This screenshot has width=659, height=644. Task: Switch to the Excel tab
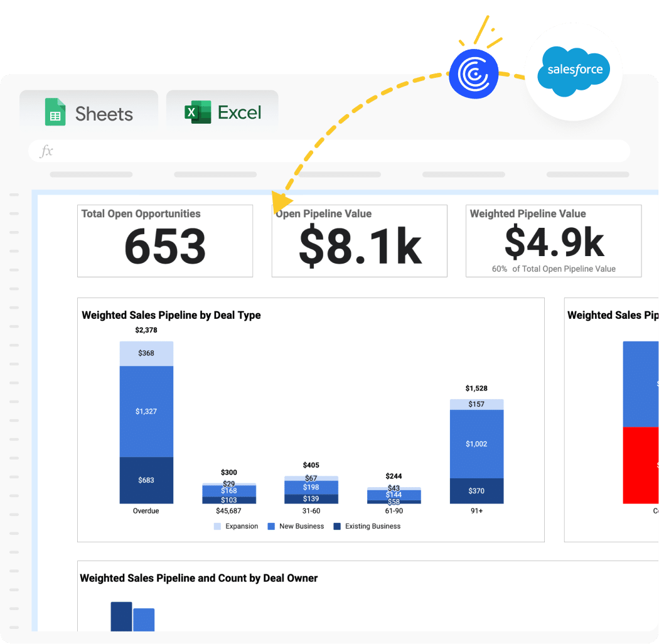(x=222, y=112)
